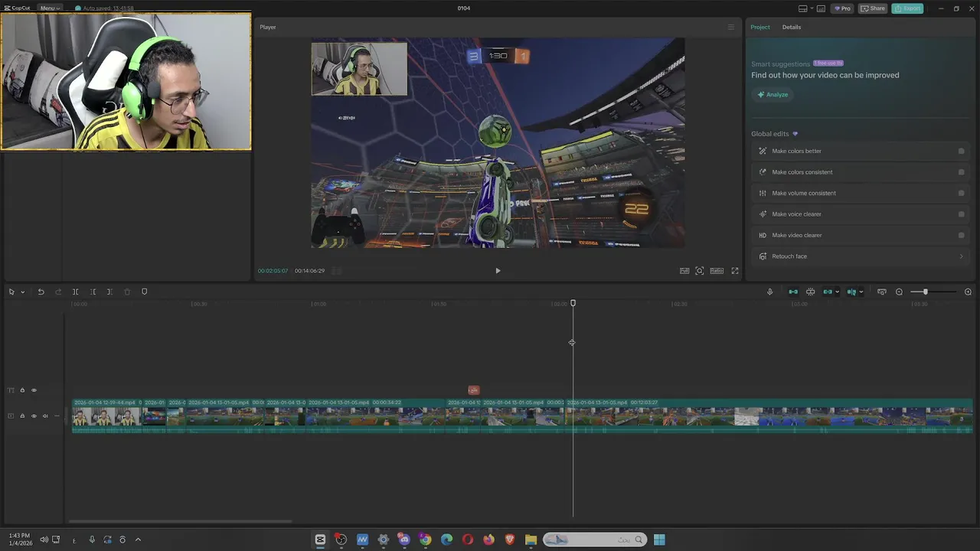Enter fullscreen preview mode
Image resolution: width=980 pixels, height=551 pixels.
coord(735,270)
